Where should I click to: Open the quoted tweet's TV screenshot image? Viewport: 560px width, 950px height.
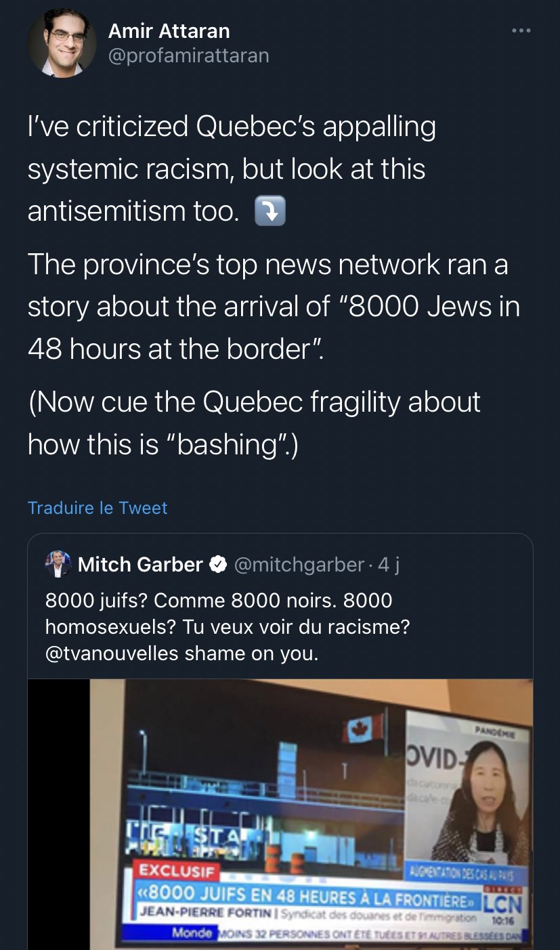pos(280,815)
